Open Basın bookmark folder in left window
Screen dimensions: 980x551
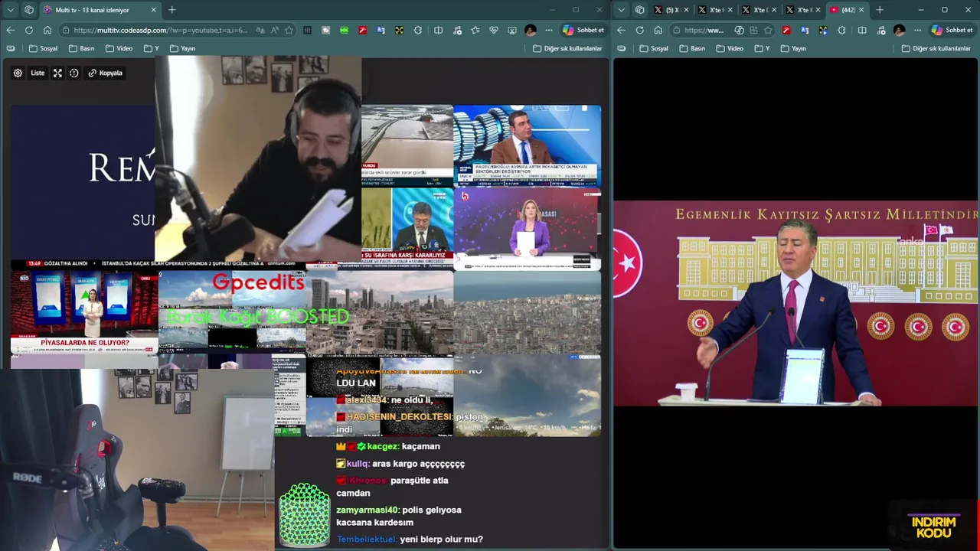coord(82,48)
